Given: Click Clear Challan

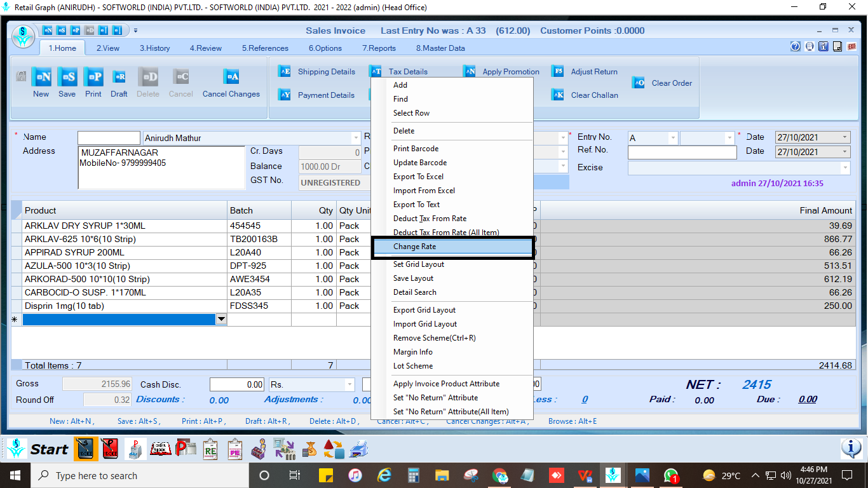Looking at the screenshot, I should pos(585,95).
